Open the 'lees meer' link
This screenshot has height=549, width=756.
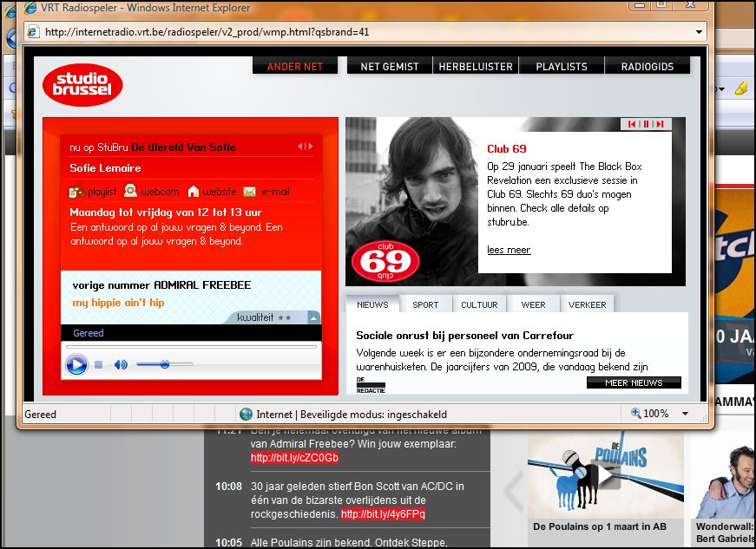click(x=509, y=250)
